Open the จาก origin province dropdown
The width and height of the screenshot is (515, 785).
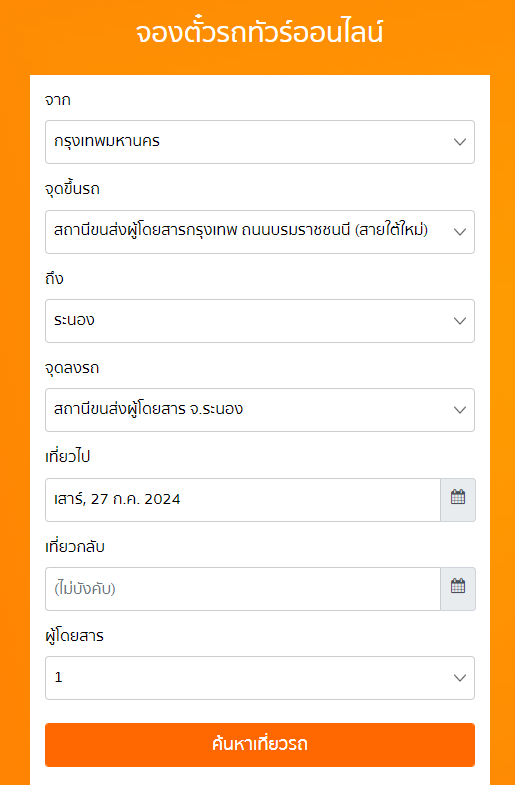tap(260, 142)
